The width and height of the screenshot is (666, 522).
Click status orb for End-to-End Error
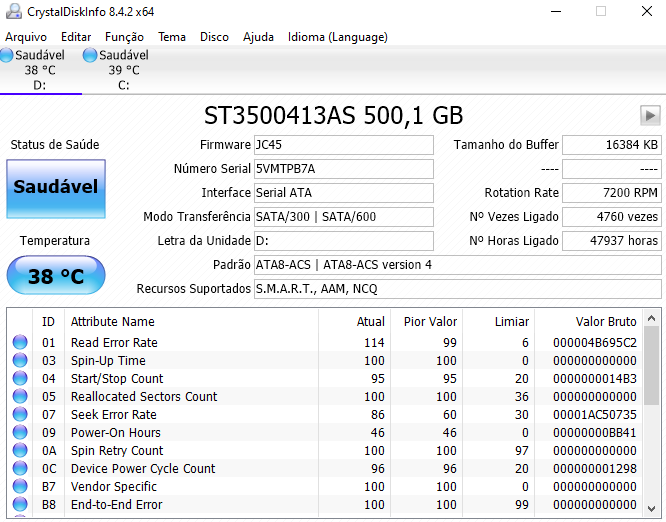20,504
